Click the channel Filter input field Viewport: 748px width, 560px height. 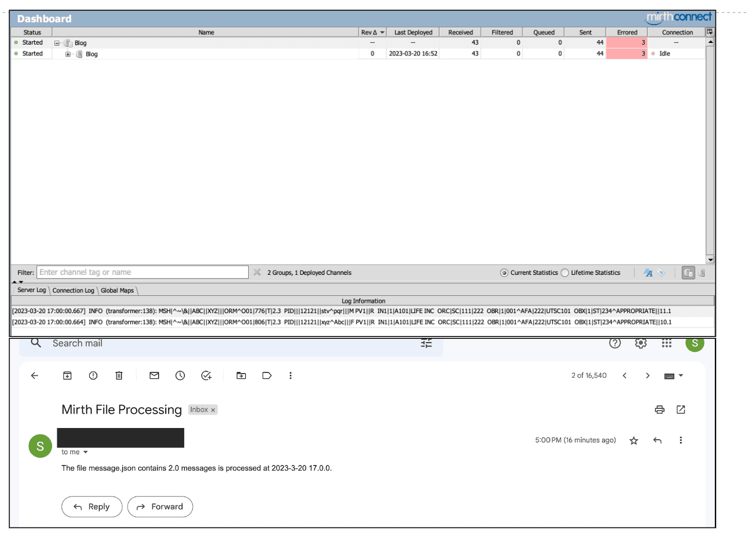click(x=143, y=273)
